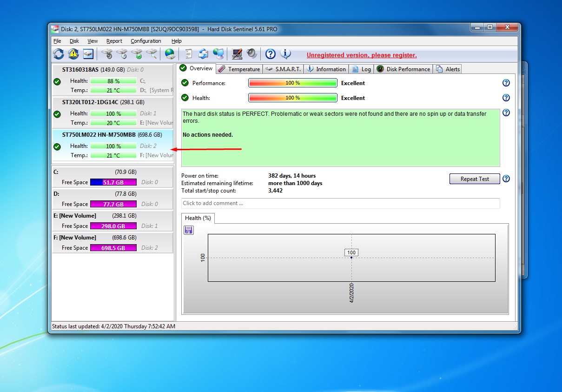Click the disk with clock toolbar icon
Viewport: 562px width, 392px height.
(x=122, y=53)
